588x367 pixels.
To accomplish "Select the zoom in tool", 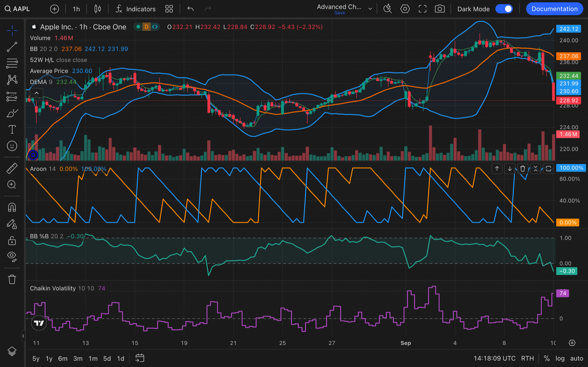I will click(x=12, y=184).
